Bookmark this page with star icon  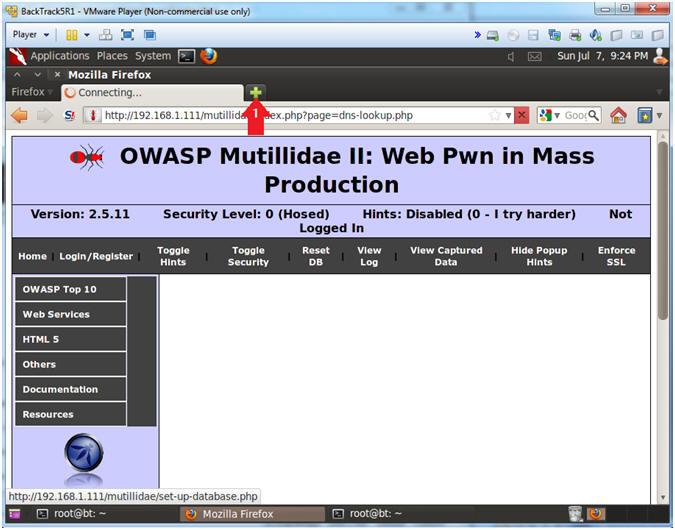click(495, 115)
